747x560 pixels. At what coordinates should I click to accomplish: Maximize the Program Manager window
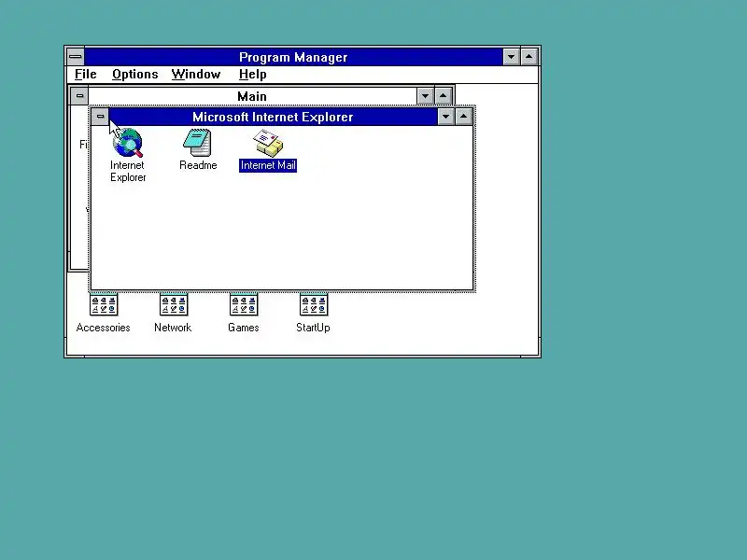pos(529,57)
